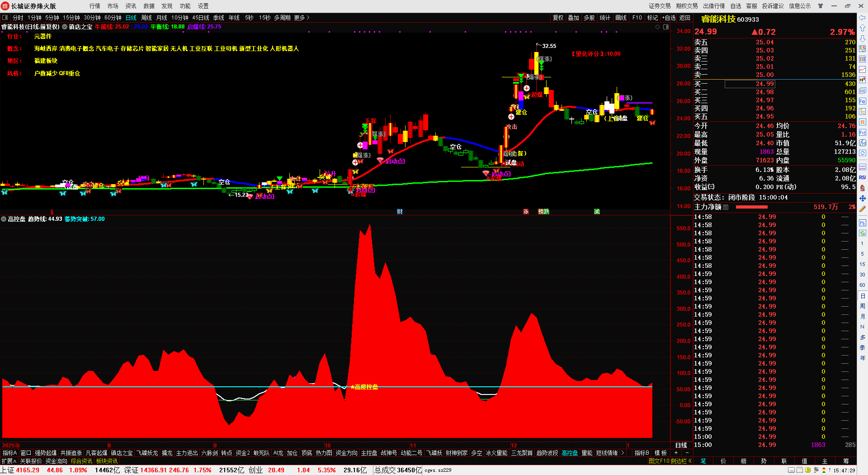Toggle the diamond marker icon above chart
Viewport: 868px width, 475px height.
658,27
